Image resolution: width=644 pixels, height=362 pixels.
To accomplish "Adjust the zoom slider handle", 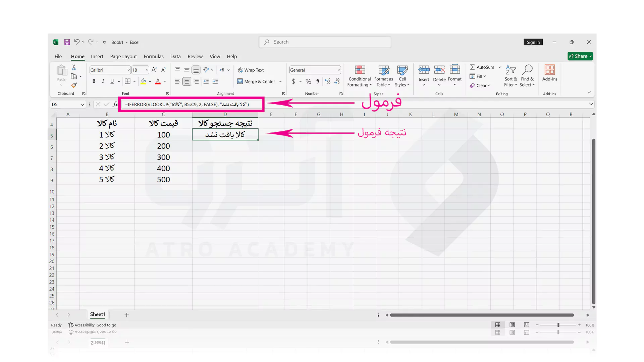I will pos(558,325).
